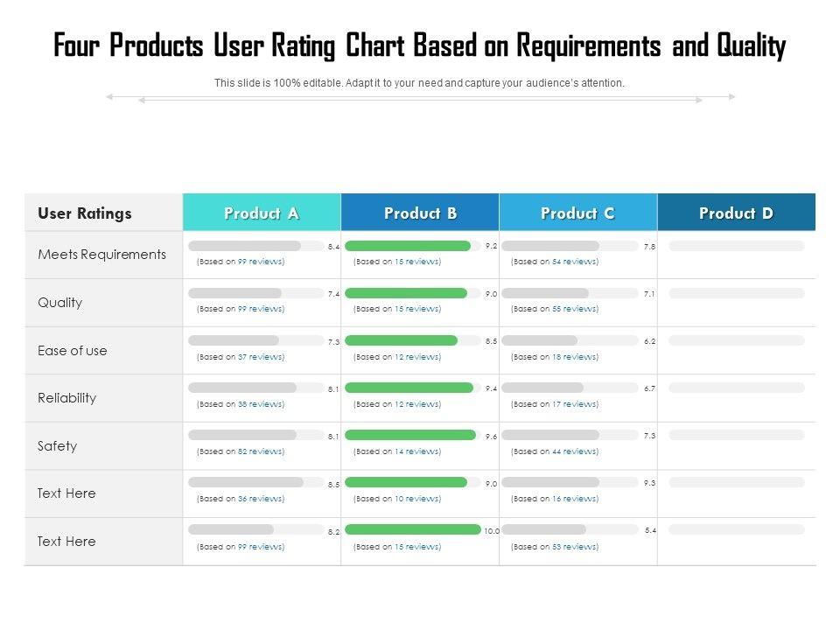Select the Product B column header
The height and width of the screenshot is (630, 840).
pos(420,213)
